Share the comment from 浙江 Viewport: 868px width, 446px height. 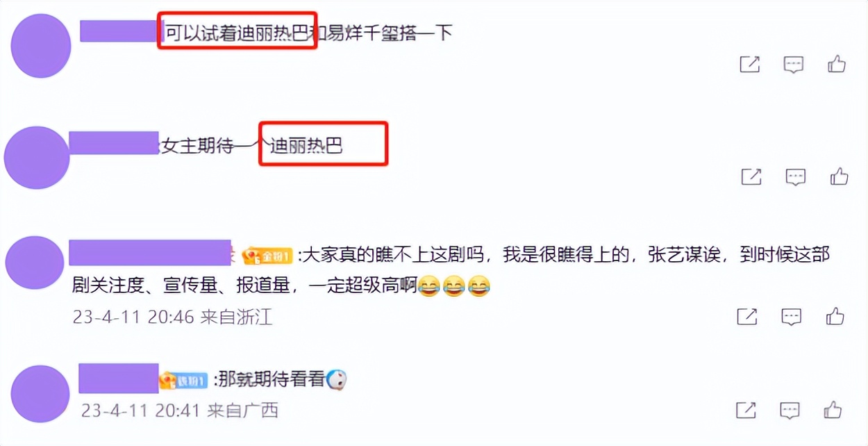(x=747, y=317)
